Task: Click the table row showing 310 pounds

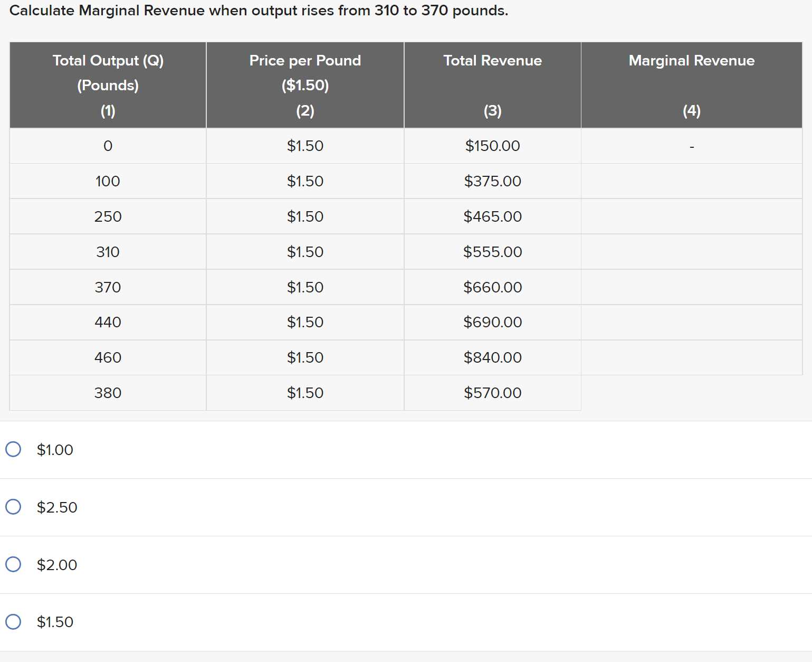Action: (x=108, y=252)
